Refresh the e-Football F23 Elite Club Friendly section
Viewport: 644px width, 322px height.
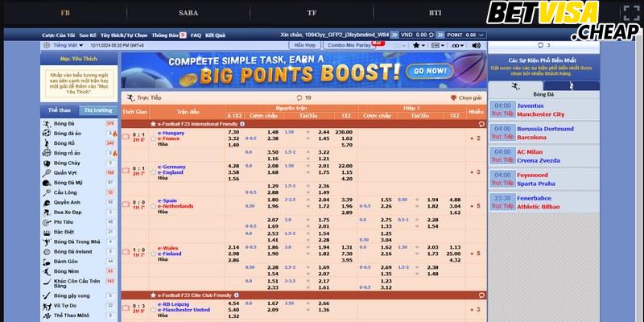[481, 295]
